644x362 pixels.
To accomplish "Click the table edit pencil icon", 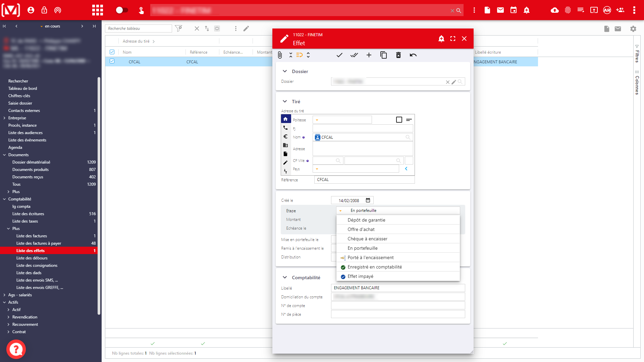I will [246, 28].
